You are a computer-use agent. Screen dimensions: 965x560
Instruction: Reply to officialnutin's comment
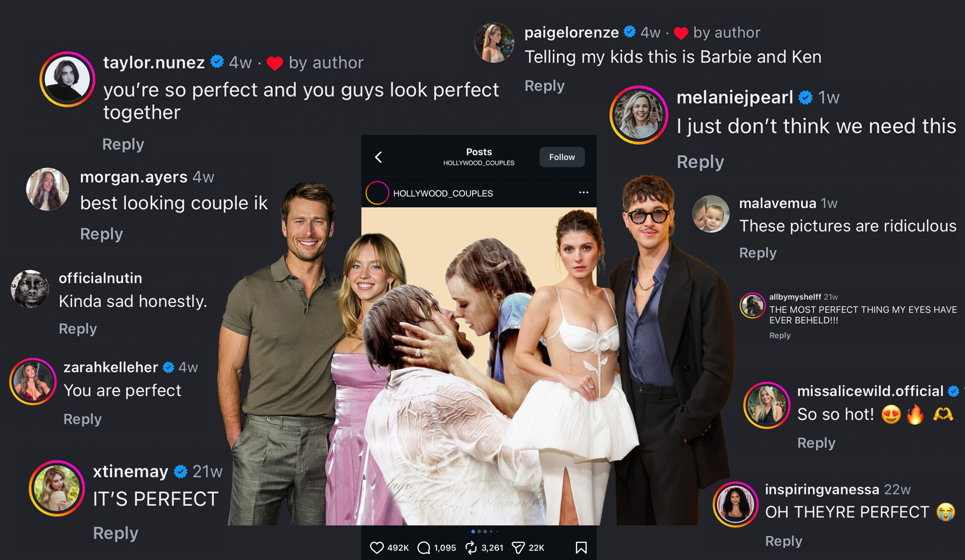coord(78,329)
